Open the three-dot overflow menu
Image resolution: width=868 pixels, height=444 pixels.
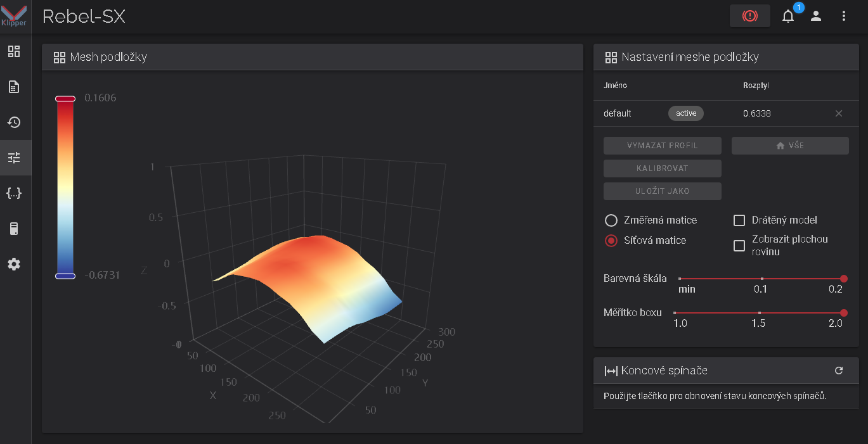coord(844,16)
